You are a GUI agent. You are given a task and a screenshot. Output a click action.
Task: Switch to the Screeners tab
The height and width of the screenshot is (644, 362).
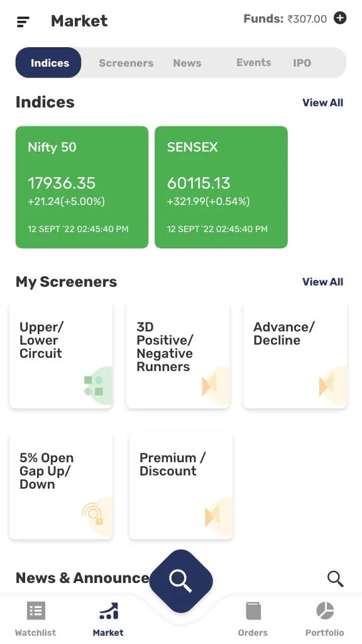click(x=126, y=63)
